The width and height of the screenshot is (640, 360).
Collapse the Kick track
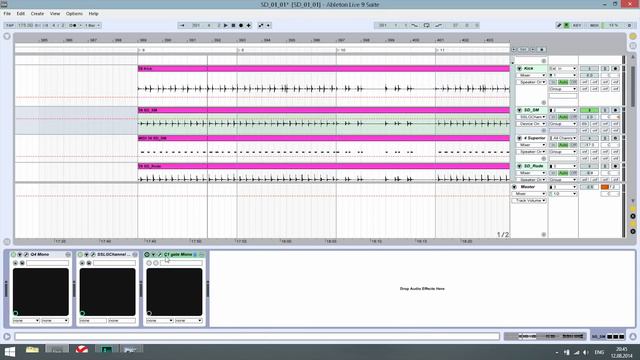pos(519,69)
